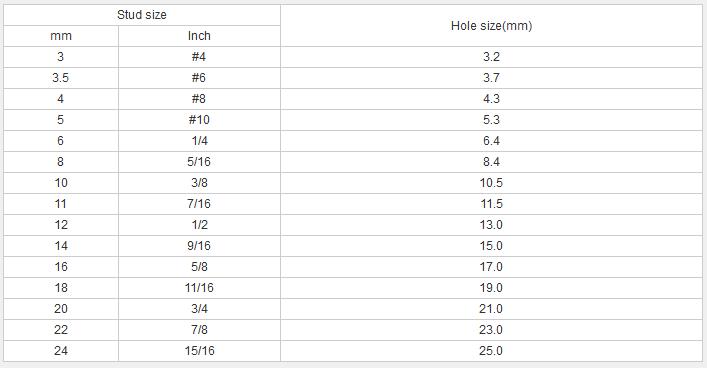The image size is (707, 368).
Task: Click the Inch column subheader
Action: (x=199, y=36)
